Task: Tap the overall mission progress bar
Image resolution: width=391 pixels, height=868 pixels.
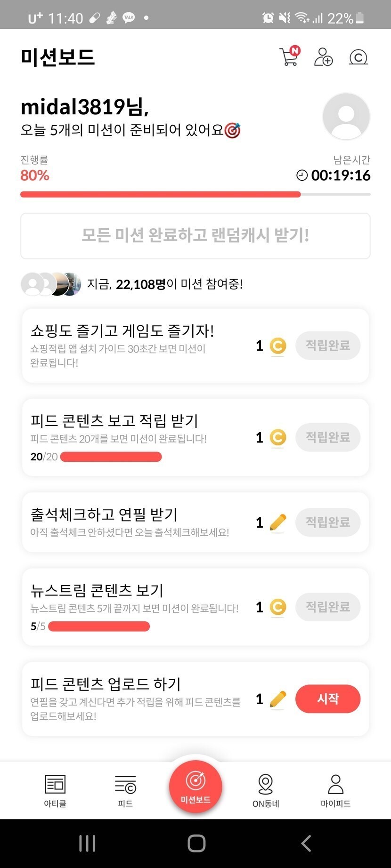Action: pyautogui.click(x=195, y=194)
